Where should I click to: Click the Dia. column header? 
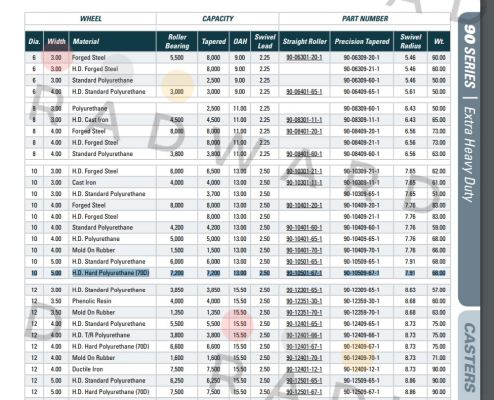tap(34, 42)
